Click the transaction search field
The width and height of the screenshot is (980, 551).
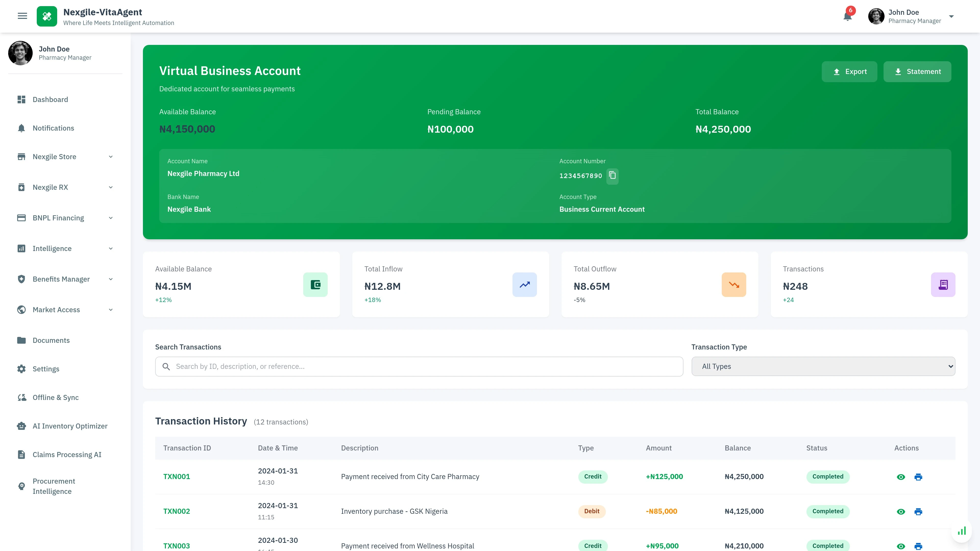419,366
